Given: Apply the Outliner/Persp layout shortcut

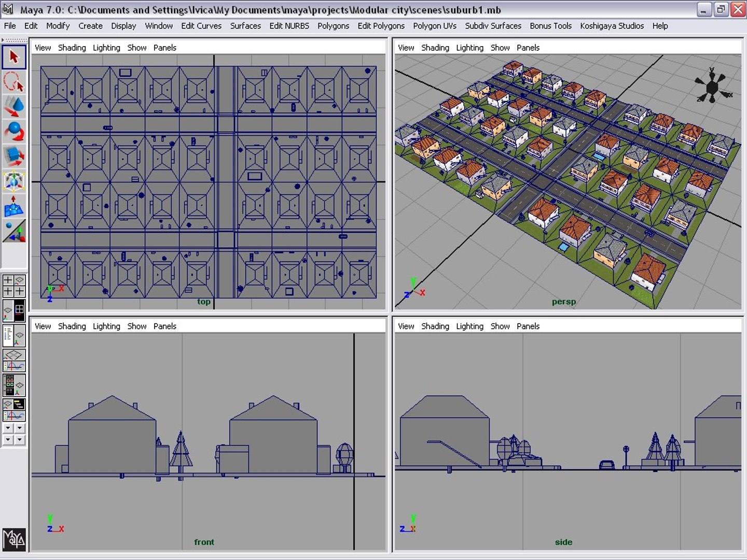Looking at the screenshot, I should click(x=14, y=335).
